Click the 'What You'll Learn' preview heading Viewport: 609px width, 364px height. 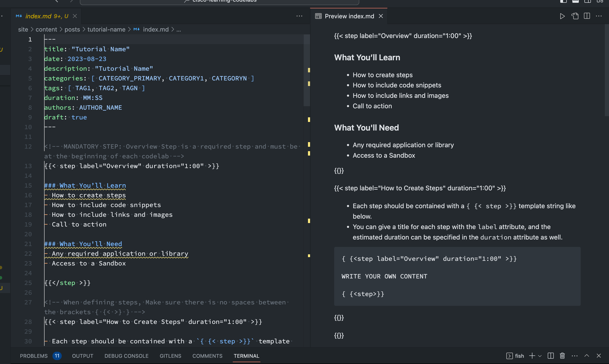tap(367, 57)
